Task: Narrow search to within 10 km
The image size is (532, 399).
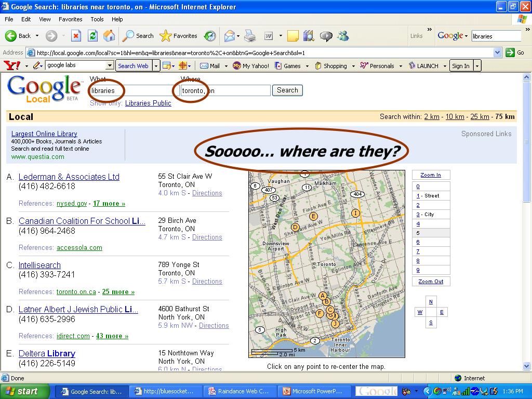Action: (x=455, y=117)
